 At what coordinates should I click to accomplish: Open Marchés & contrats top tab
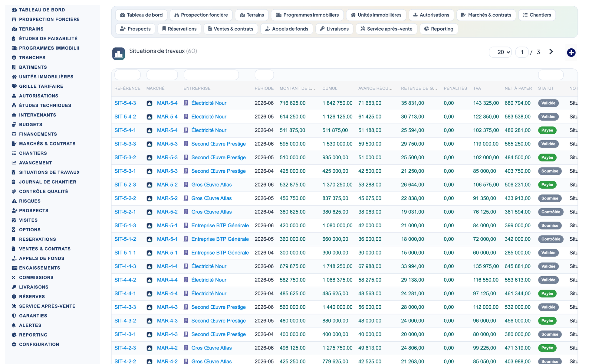(x=486, y=15)
